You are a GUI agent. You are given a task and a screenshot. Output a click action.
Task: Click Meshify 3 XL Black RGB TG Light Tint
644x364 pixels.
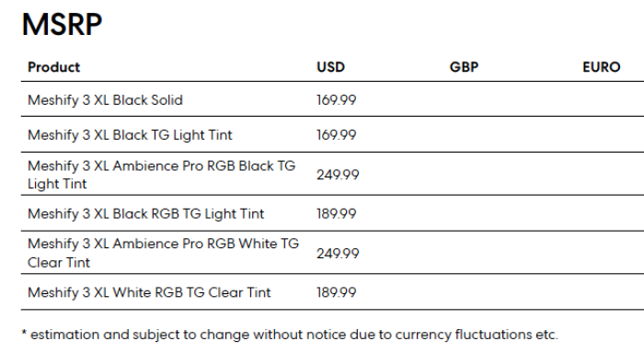(x=145, y=214)
